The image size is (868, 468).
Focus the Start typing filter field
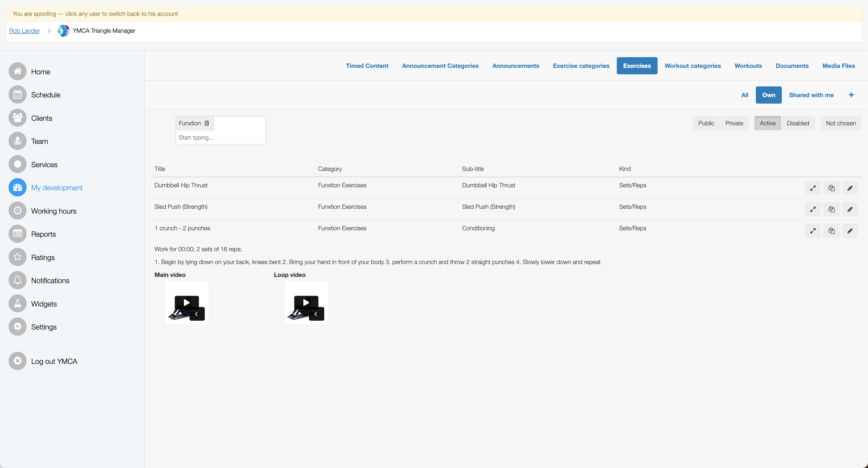(x=220, y=137)
